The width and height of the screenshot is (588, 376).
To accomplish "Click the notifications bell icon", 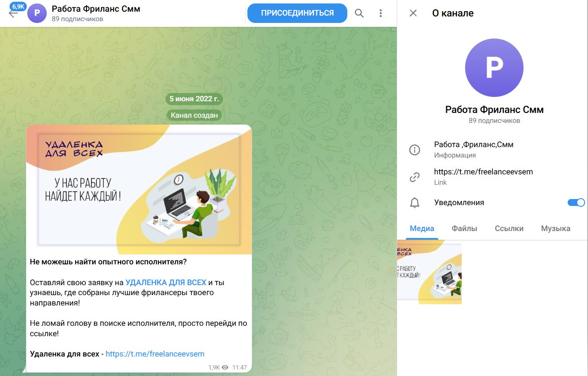I will pyautogui.click(x=414, y=202).
